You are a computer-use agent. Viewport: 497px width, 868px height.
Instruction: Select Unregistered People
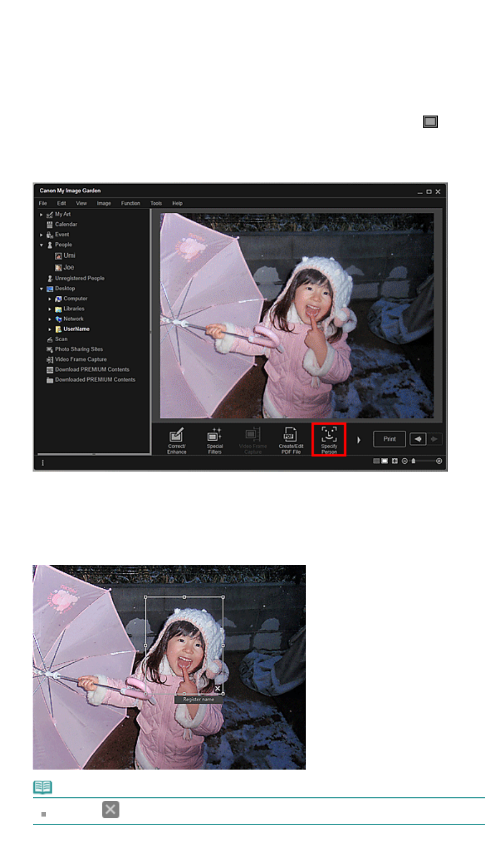coord(75,279)
